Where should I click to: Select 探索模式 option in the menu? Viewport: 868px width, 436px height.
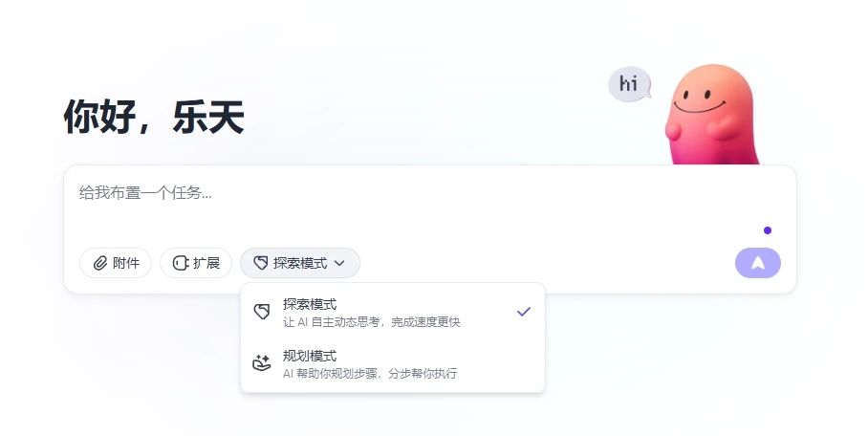(393, 313)
